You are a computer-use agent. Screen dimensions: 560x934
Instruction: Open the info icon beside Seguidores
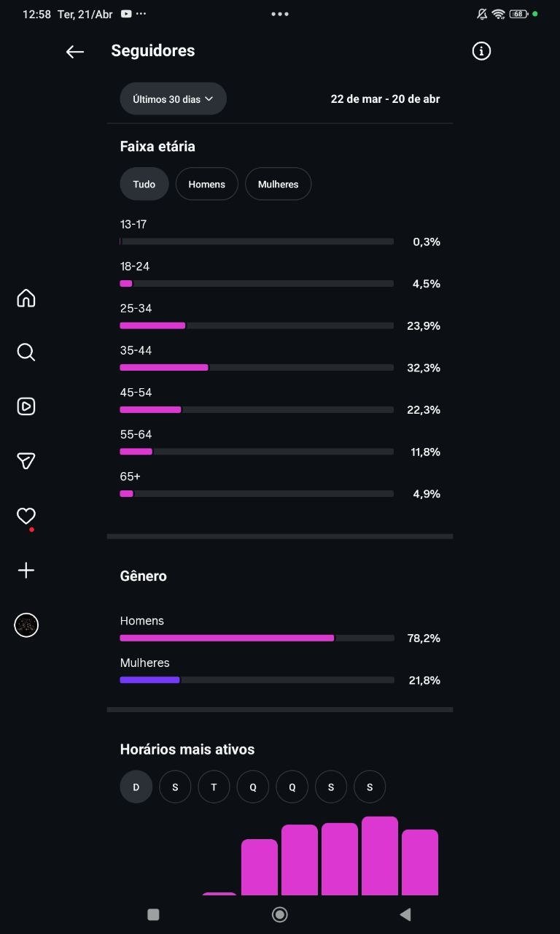[481, 51]
